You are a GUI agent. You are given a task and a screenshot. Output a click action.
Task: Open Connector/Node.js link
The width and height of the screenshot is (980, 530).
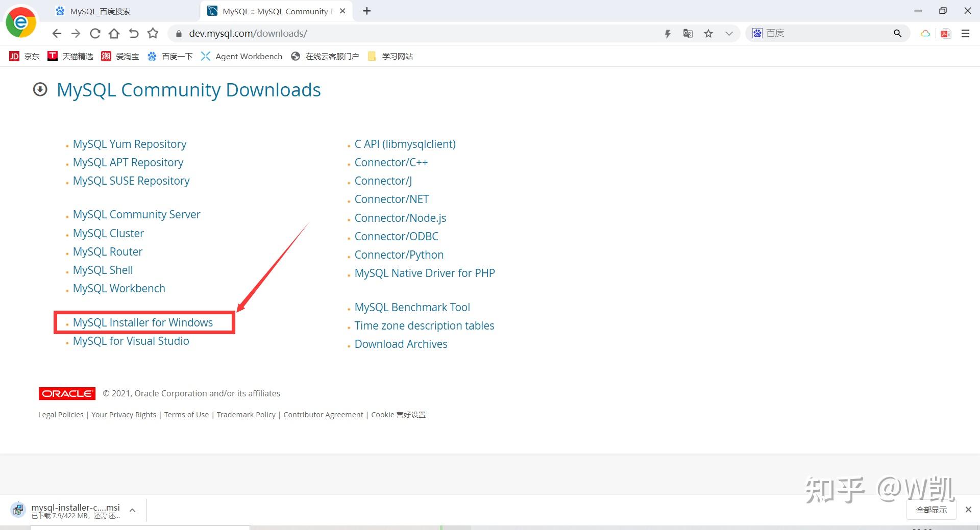[x=400, y=218]
